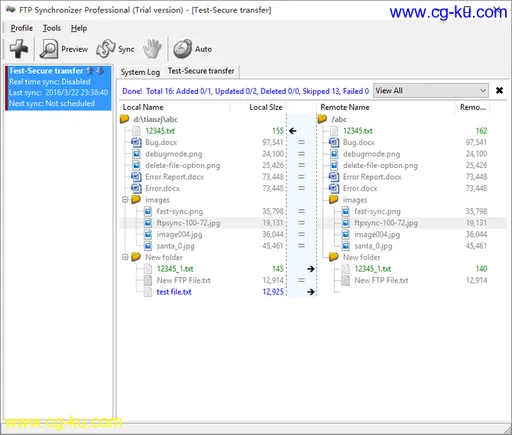This screenshot has height=435, width=512.
Task: Click local santa_0.jpg image icon
Action: point(148,246)
